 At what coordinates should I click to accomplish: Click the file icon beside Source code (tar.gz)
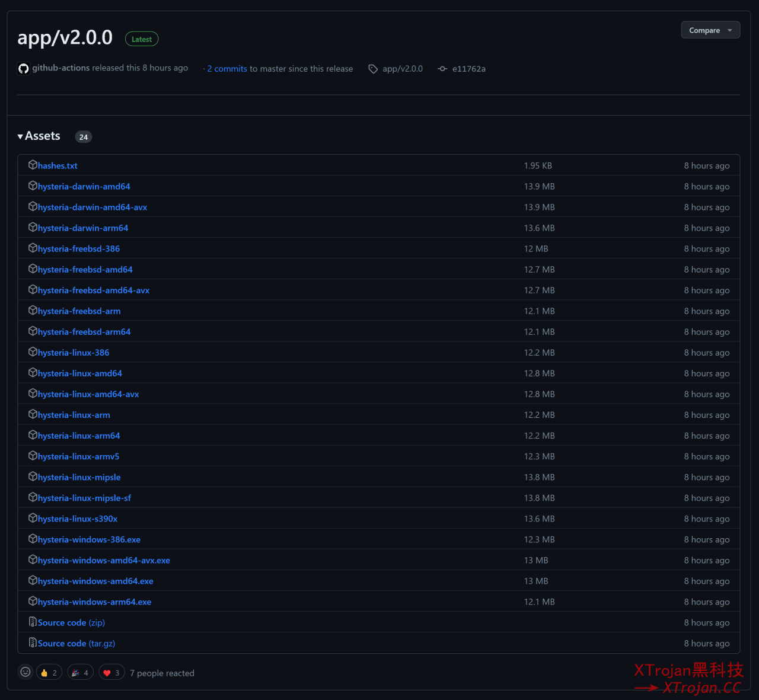[x=33, y=643]
